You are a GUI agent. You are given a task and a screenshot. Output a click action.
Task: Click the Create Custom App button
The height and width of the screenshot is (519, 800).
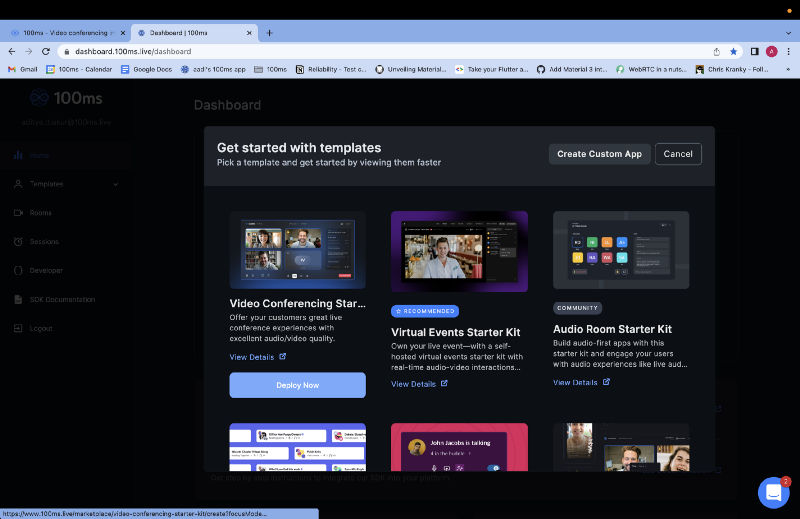tap(599, 154)
